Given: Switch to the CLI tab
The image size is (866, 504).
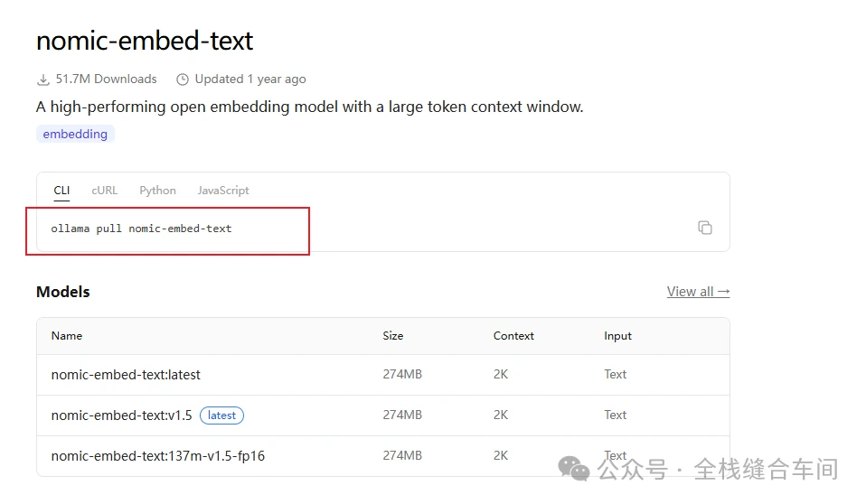Looking at the screenshot, I should (61, 191).
